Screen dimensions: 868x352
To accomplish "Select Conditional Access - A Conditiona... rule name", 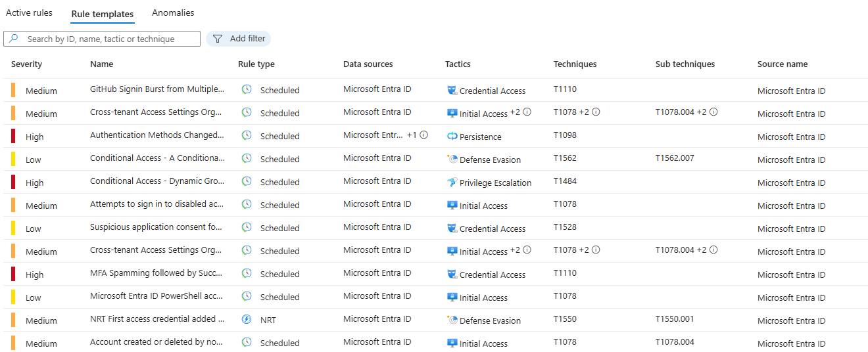I will (157, 158).
